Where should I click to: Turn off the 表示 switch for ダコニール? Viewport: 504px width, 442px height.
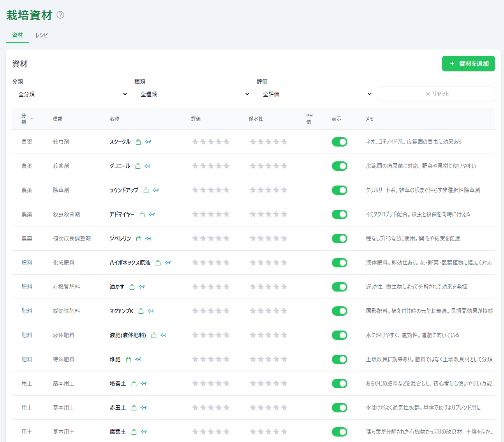point(340,166)
